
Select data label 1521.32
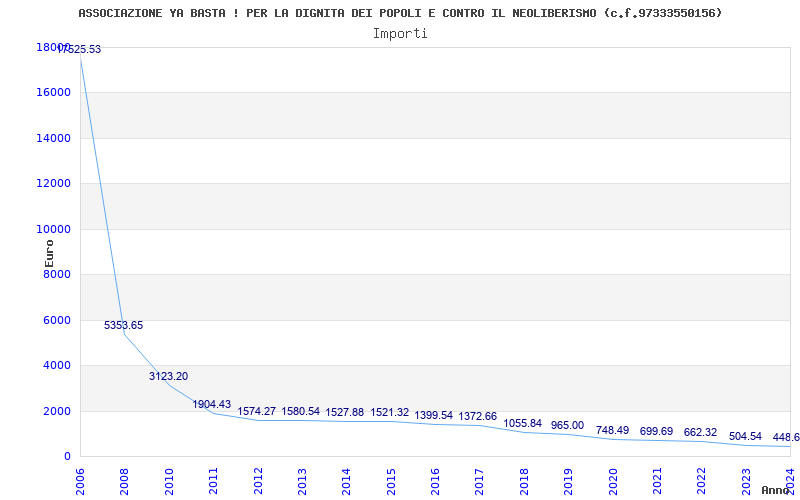[x=390, y=412]
